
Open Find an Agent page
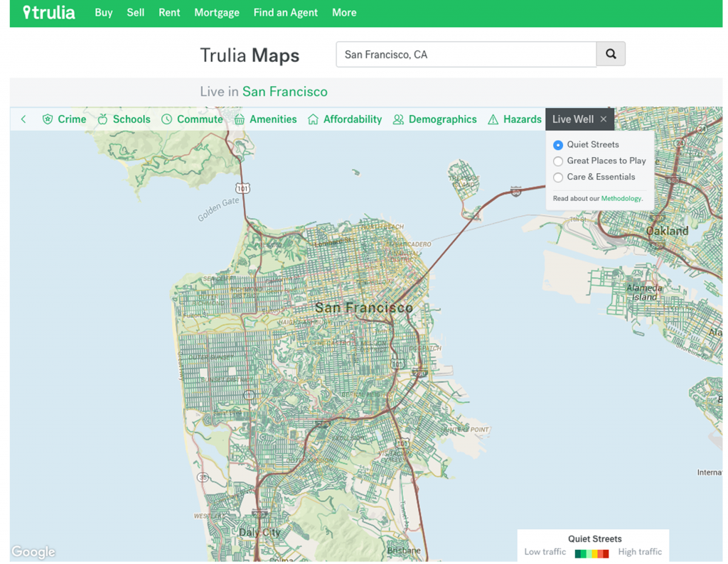(286, 13)
